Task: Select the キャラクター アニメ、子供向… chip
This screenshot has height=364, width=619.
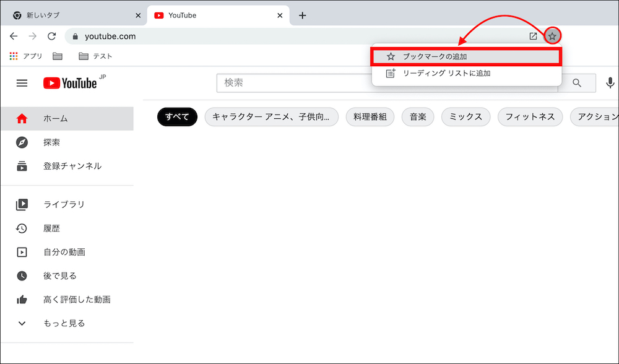Action: pyautogui.click(x=272, y=117)
